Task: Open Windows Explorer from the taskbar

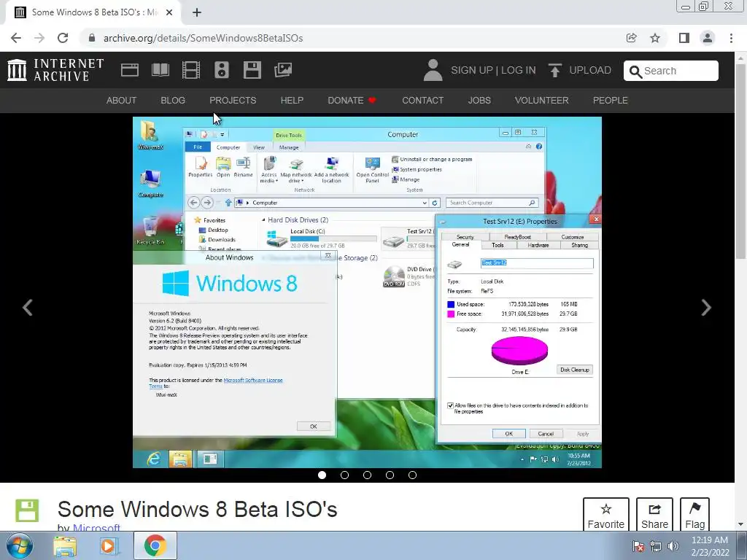Action: [65, 545]
